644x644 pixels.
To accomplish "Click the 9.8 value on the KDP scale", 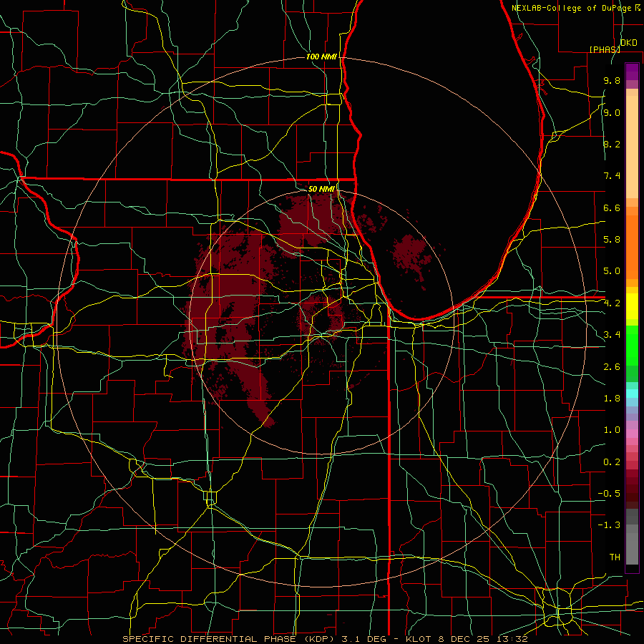I will pos(612,80).
